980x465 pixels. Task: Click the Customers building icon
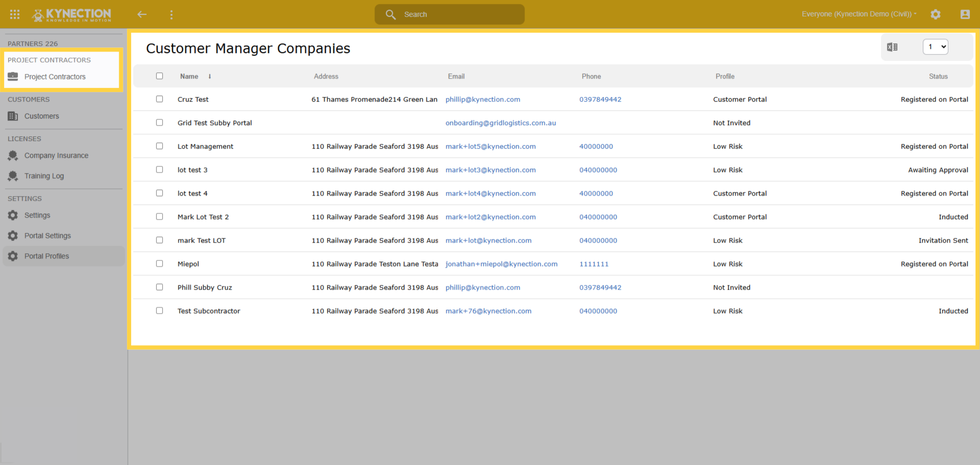[13, 116]
